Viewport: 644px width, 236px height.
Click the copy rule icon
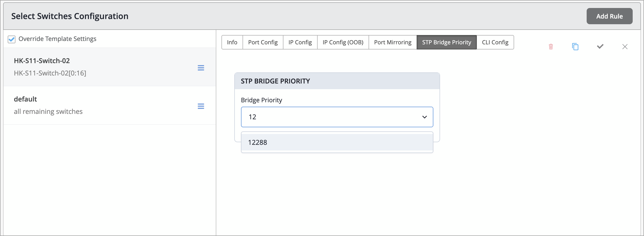575,47
